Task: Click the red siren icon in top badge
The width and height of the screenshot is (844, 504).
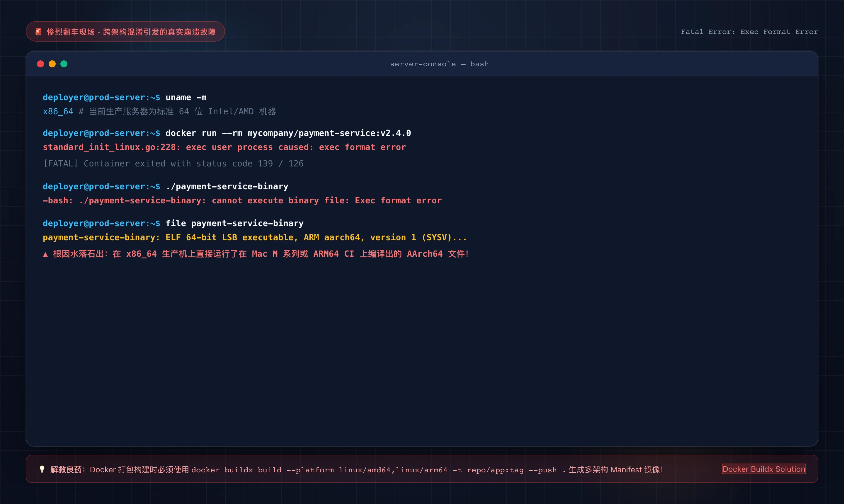Action: pyautogui.click(x=38, y=32)
